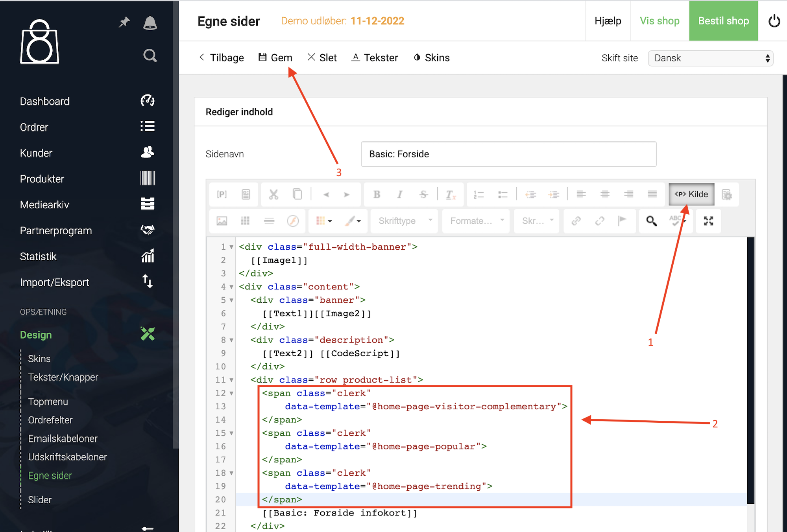Collapse code fold at line 11
The width and height of the screenshot is (787, 532).
click(x=231, y=380)
